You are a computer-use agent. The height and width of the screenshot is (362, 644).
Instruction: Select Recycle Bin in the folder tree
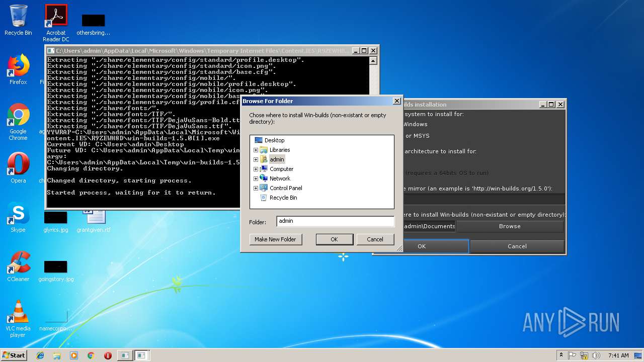tap(283, 198)
